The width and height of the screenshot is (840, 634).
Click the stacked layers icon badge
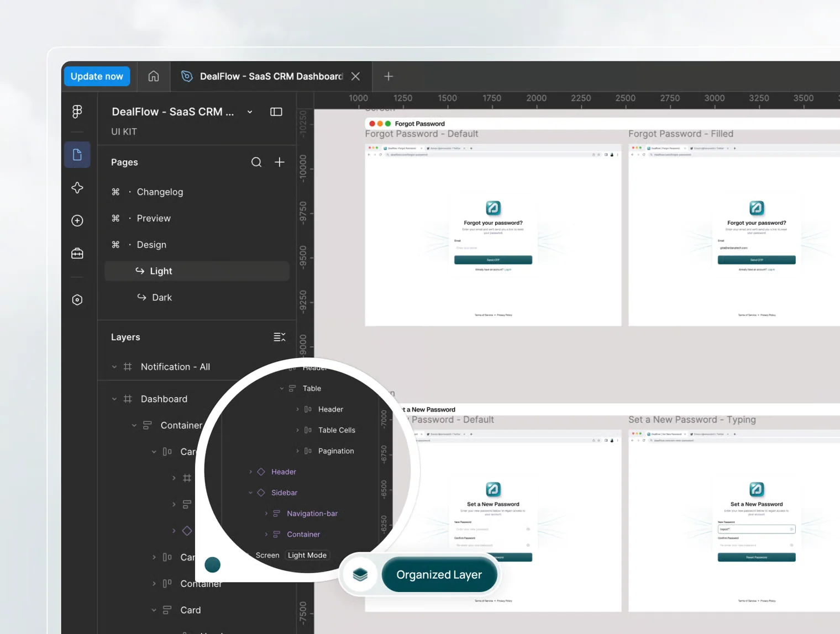point(360,575)
